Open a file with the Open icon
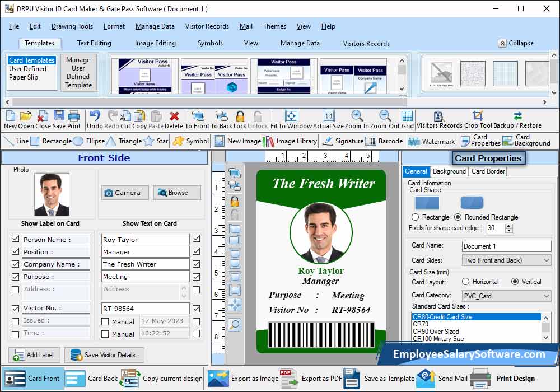Viewport: 560px width, 392px height. coord(26,116)
